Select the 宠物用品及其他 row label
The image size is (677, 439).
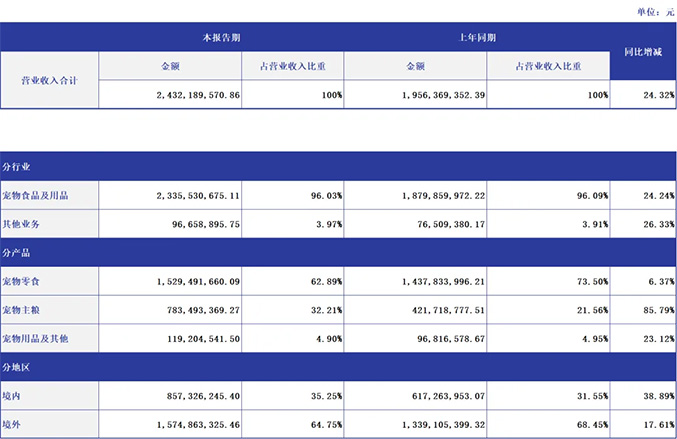[50, 339]
